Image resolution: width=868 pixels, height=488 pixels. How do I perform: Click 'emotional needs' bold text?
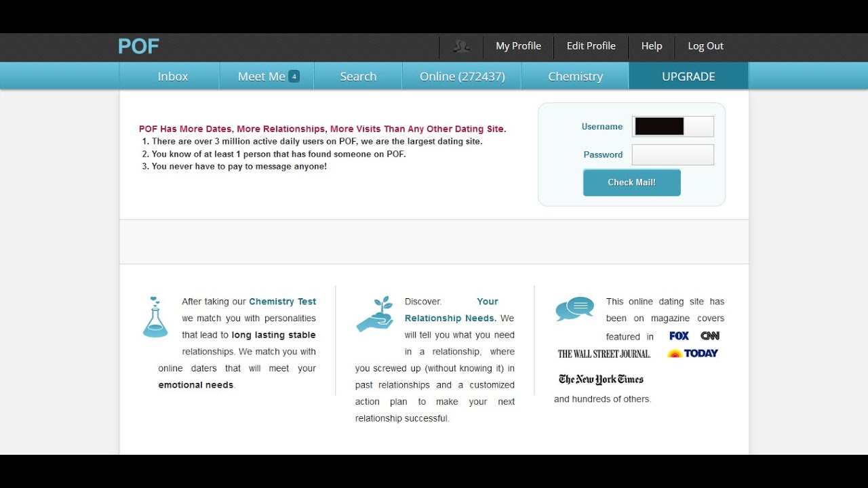click(x=196, y=385)
